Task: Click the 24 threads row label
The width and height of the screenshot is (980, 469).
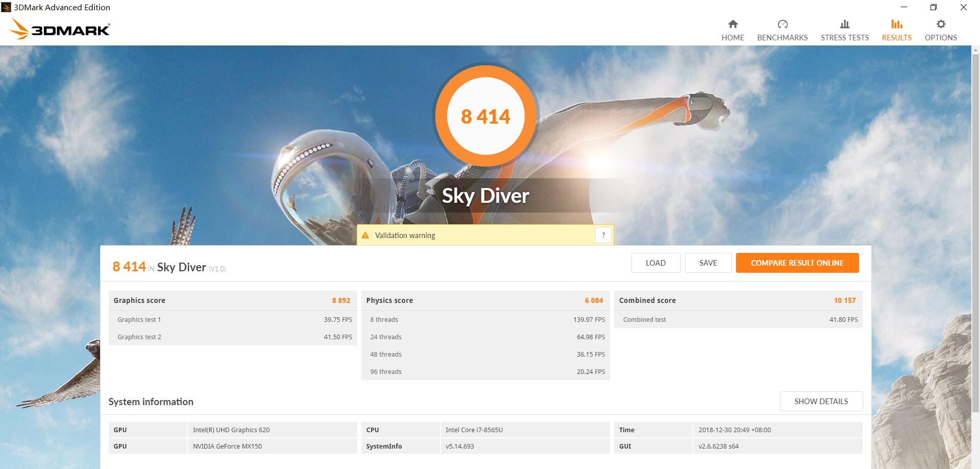Action: 386,337
